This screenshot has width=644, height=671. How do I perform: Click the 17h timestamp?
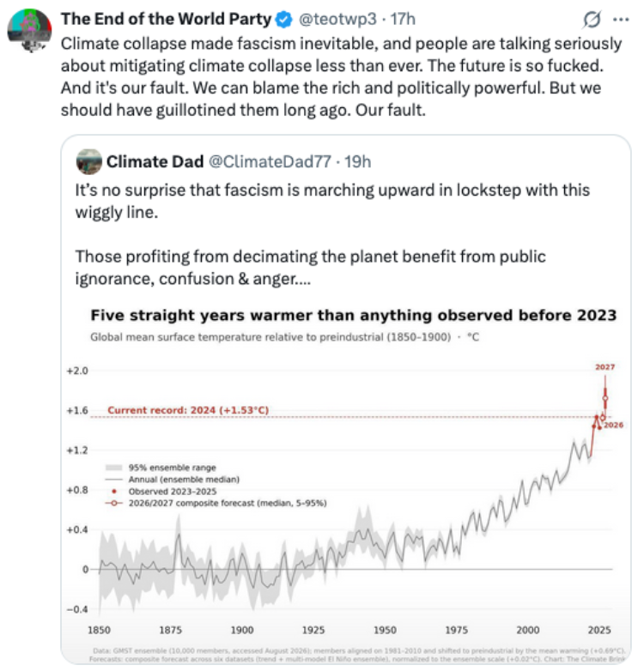pos(403,19)
